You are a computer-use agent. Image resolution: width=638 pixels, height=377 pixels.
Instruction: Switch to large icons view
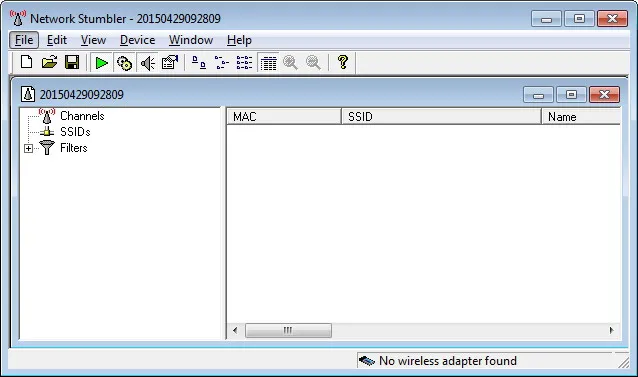199,63
